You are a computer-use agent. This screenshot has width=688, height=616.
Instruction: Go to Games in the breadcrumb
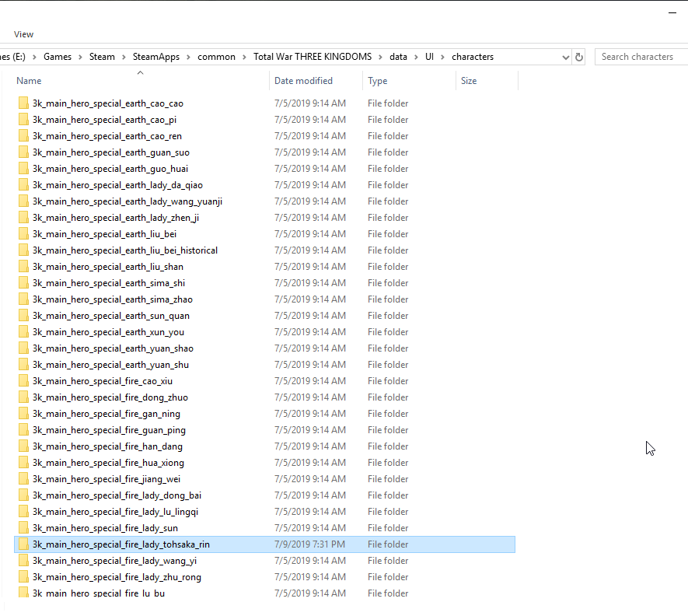click(58, 57)
